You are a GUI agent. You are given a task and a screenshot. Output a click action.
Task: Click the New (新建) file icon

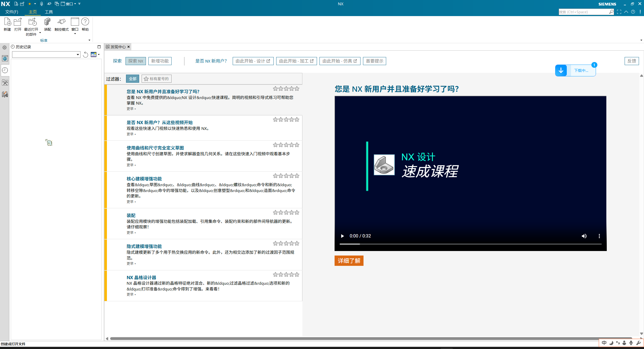7,22
